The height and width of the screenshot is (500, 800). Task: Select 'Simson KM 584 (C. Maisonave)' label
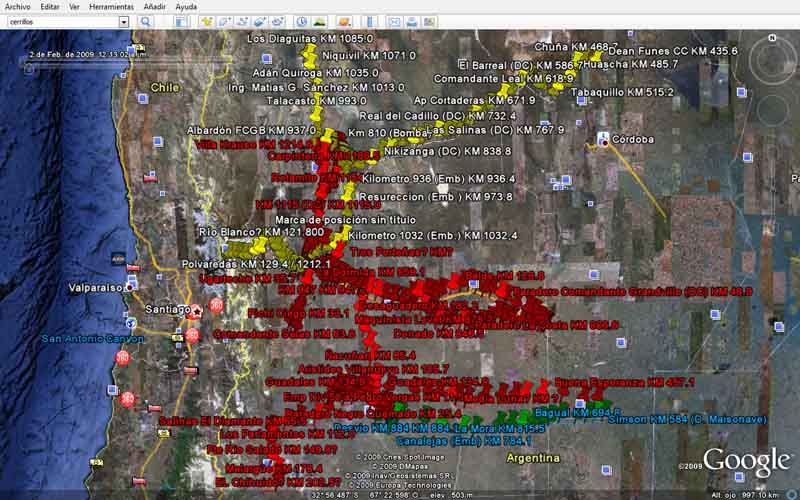click(687, 419)
